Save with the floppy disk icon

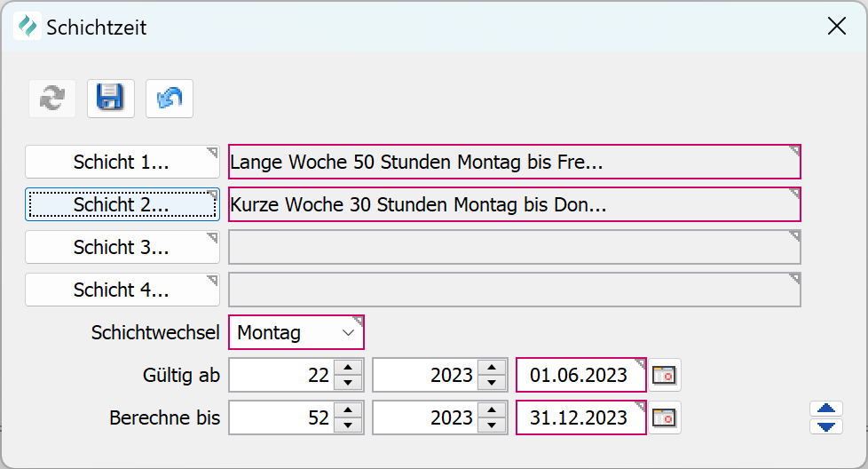(x=111, y=99)
